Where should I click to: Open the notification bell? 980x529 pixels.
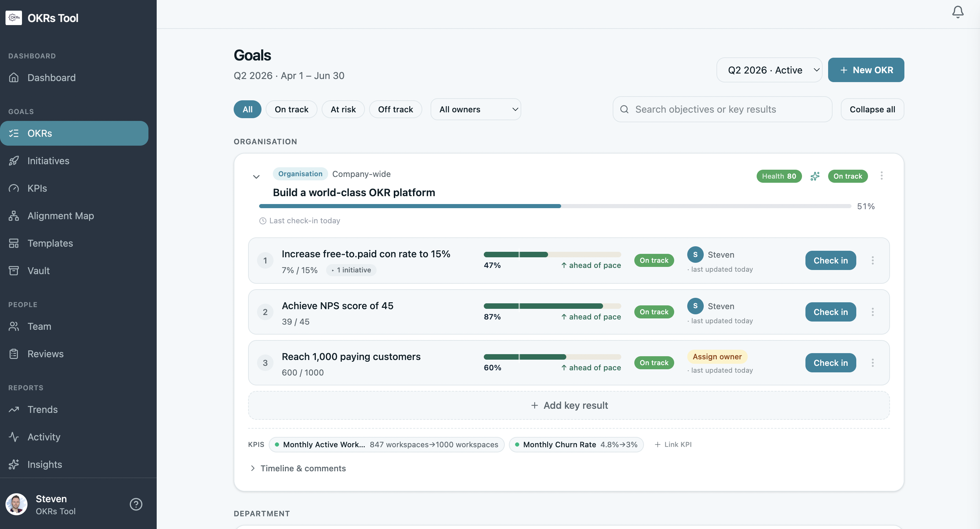coord(958,12)
